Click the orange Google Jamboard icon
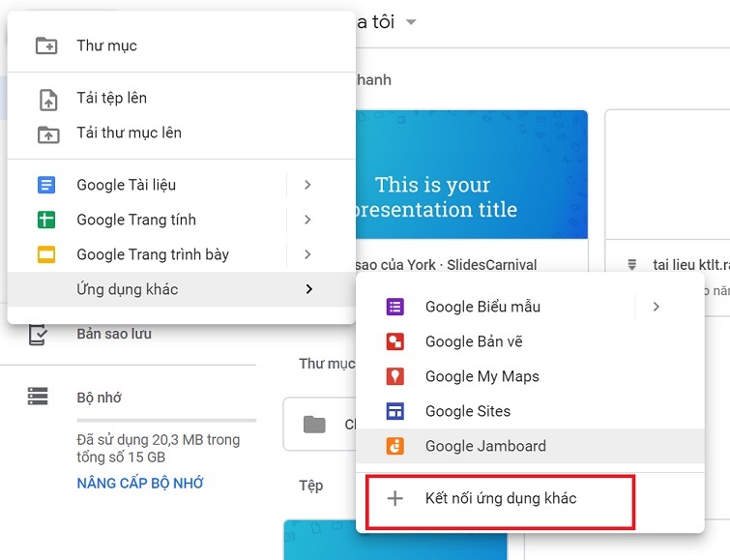730x560 pixels. click(x=394, y=446)
